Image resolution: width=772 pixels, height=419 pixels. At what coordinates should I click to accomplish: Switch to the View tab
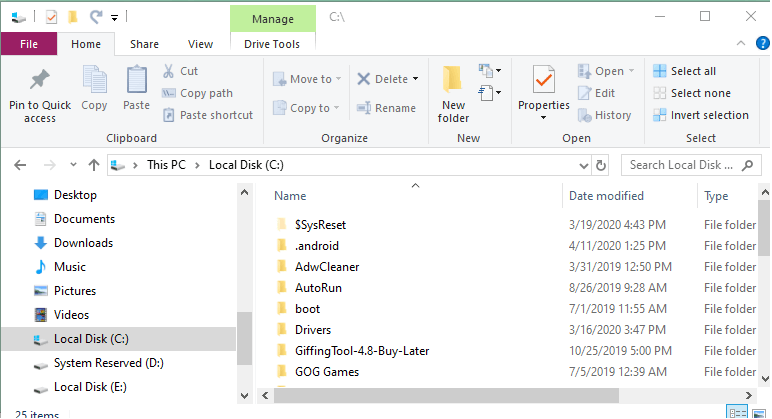pyautogui.click(x=200, y=44)
